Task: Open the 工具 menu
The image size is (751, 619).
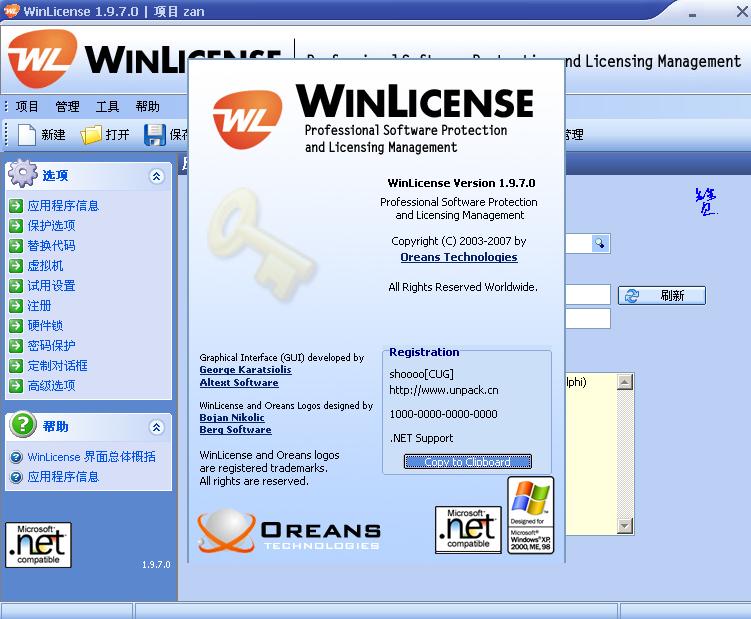Action: point(107,106)
